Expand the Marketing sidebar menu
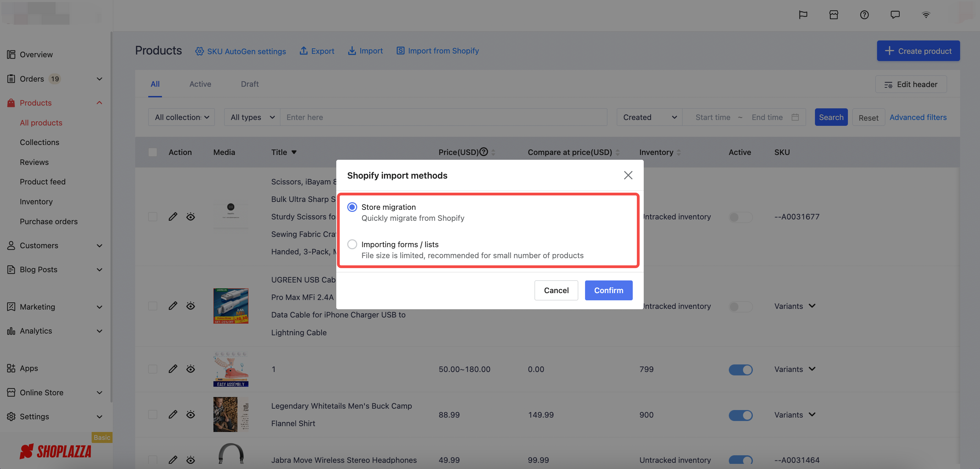Viewport: 980px width, 469px height. (99, 307)
